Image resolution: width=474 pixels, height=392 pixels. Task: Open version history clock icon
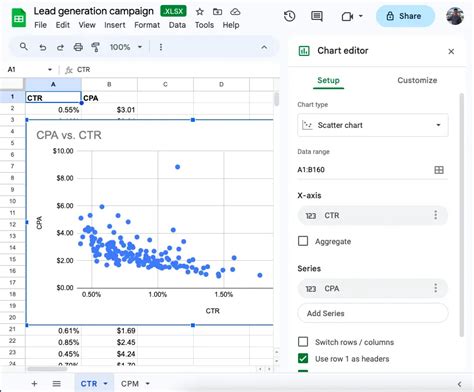point(289,16)
